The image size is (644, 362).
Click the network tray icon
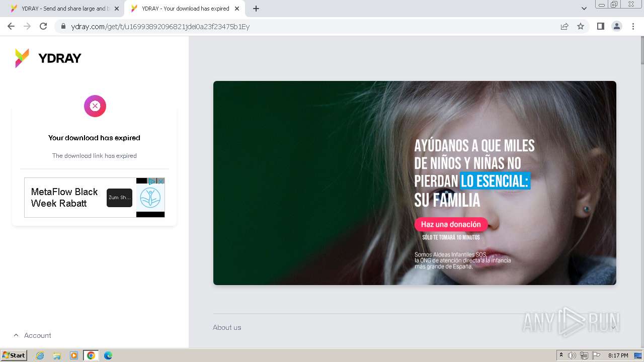pos(584,355)
